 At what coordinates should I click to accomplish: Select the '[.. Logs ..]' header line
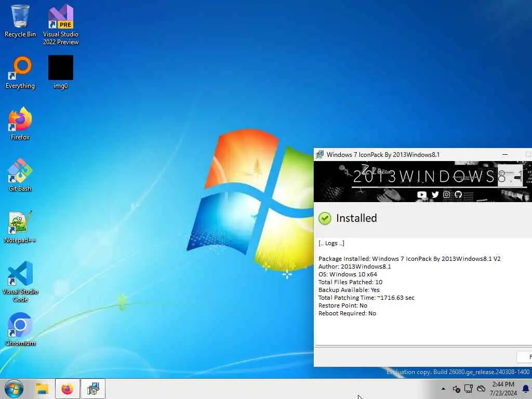pos(331,243)
